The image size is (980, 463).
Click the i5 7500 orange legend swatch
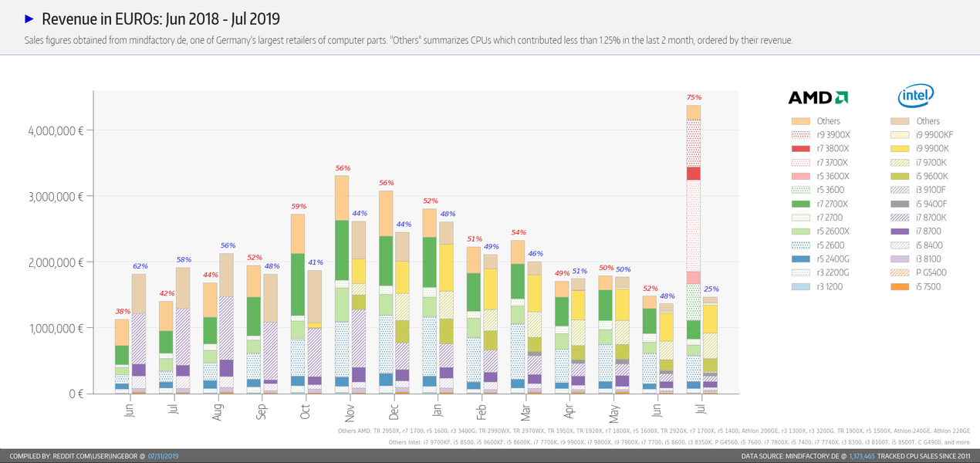pos(898,287)
